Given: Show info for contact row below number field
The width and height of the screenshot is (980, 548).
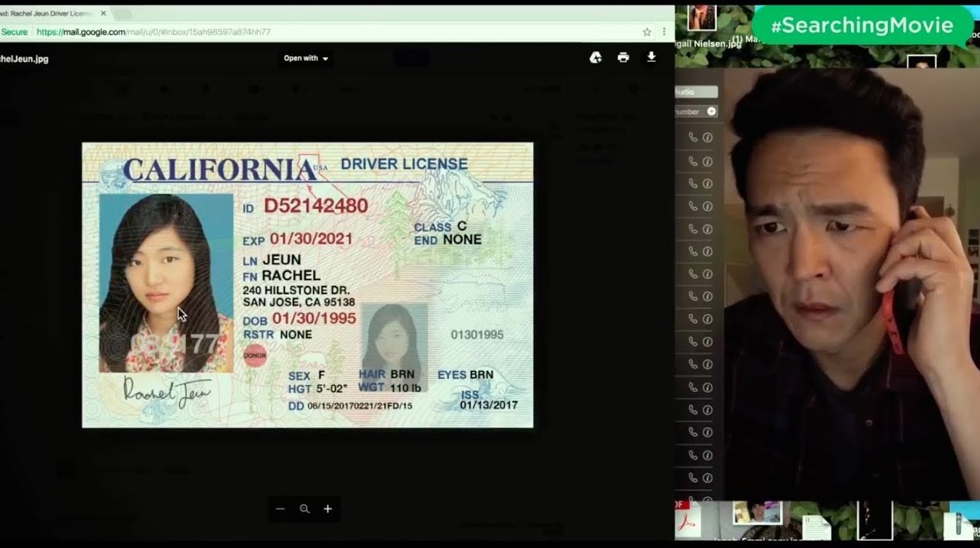Looking at the screenshot, I should point(707,138).
